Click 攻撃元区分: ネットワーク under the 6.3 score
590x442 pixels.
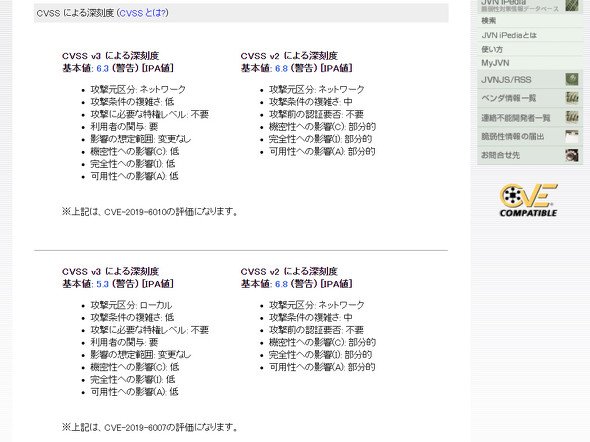coord(138,90)
